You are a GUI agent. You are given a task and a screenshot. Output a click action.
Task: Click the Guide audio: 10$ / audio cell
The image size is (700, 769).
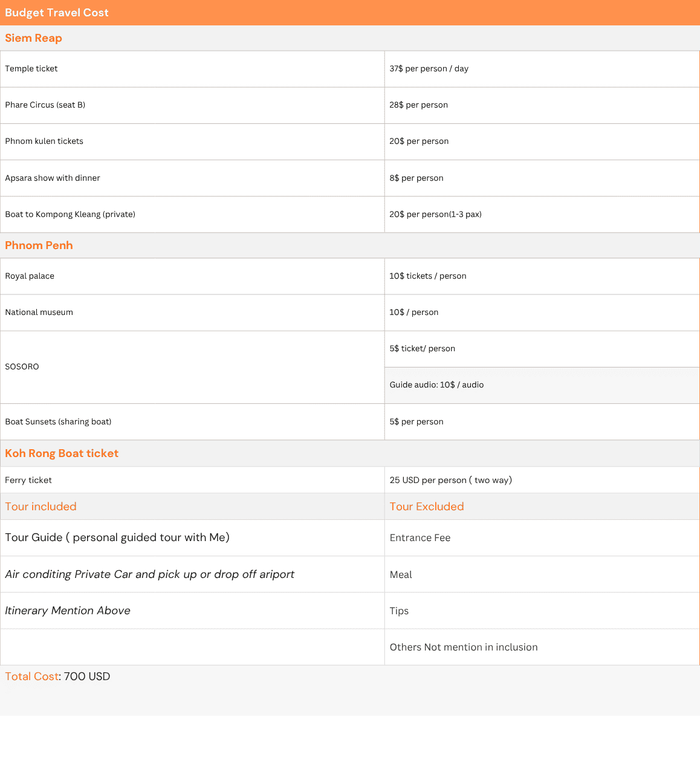(436, 385)
